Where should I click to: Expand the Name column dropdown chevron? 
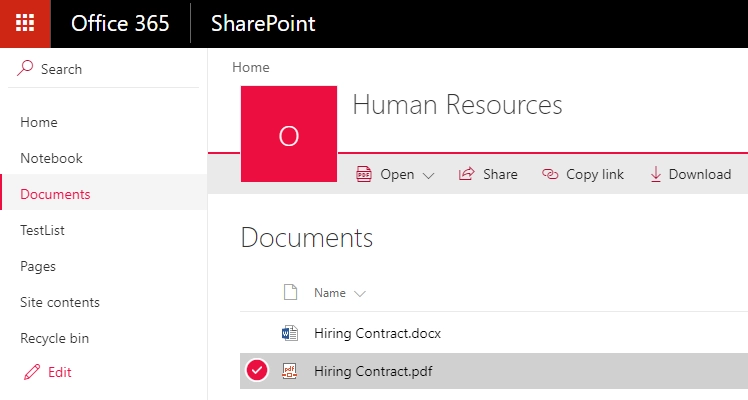(x=360, y=294)
